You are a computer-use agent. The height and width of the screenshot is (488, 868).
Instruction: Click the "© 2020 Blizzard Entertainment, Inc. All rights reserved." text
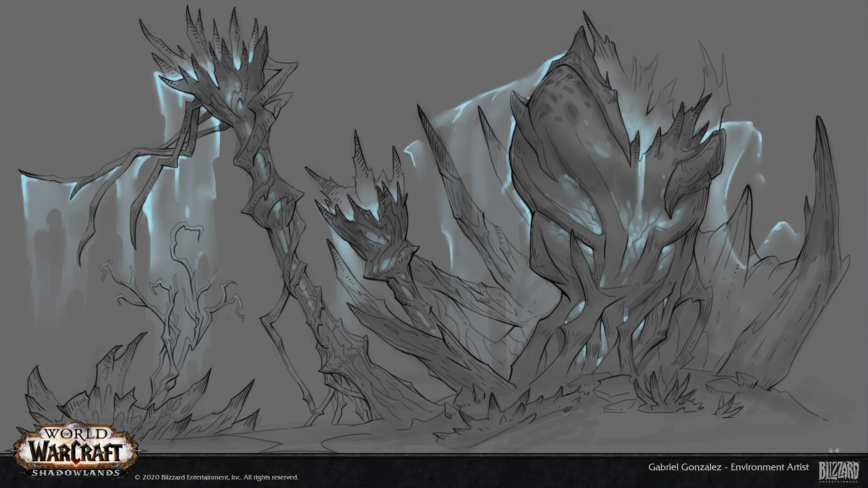coord(217,477)
